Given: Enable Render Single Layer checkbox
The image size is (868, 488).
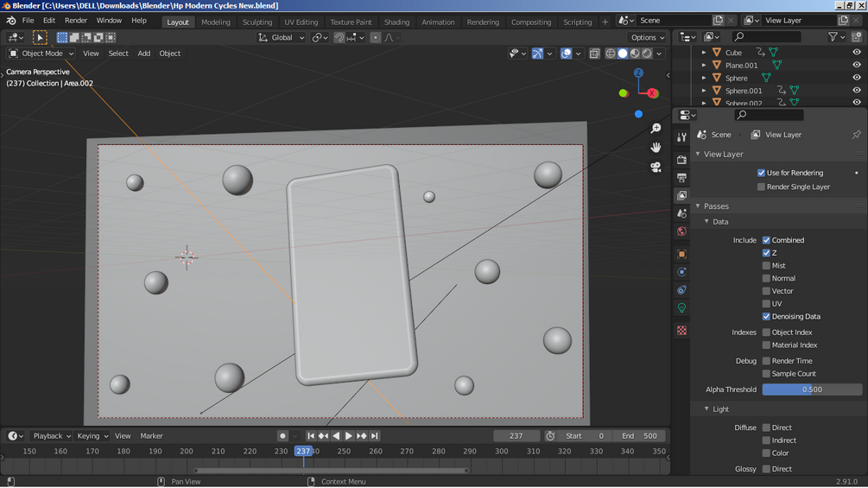Looking at the screenshot, I should pyautogui.click(x=761, y=187).
